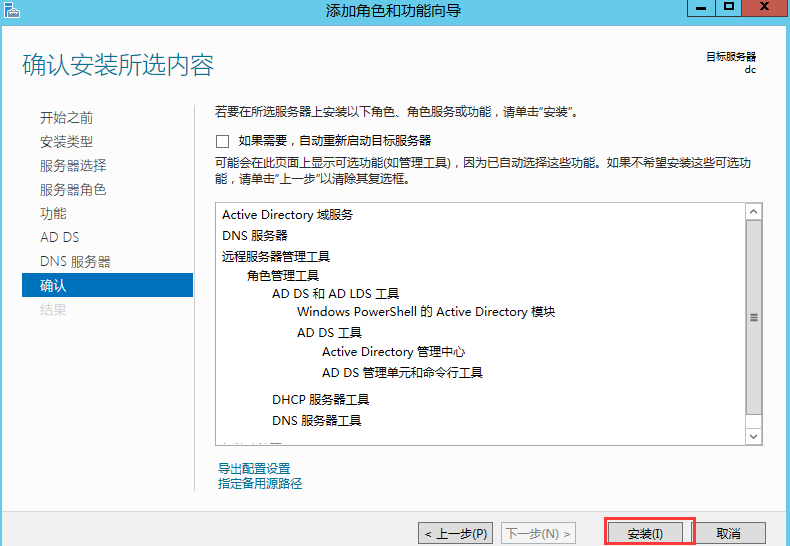
Task: Enable automatic restart of target server checkbox
Action: 222,141
